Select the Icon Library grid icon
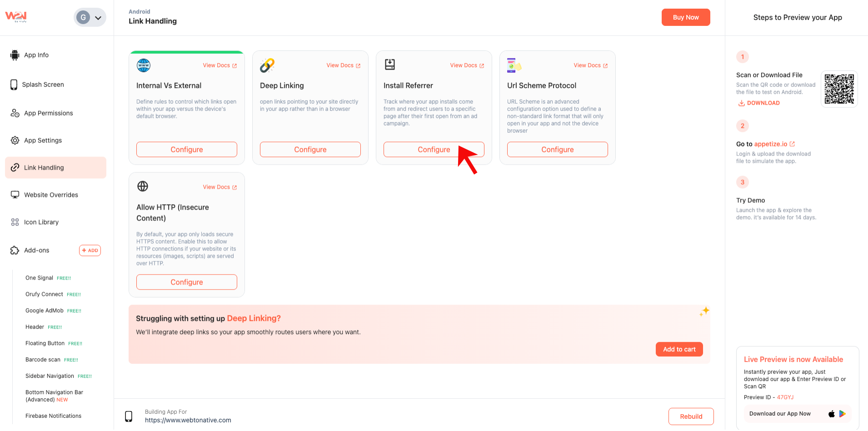The height and width of the screenshot is (431, 868). tap(14, 222)
